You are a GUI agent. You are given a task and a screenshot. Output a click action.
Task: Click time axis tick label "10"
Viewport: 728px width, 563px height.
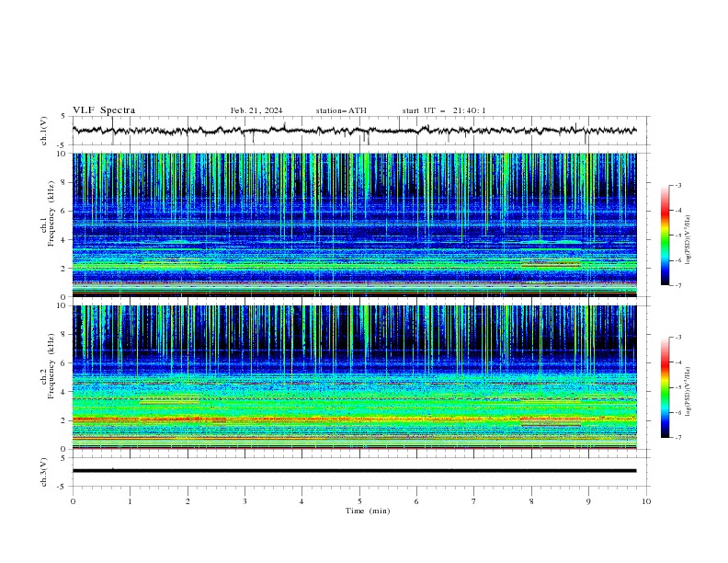[646, 501]
